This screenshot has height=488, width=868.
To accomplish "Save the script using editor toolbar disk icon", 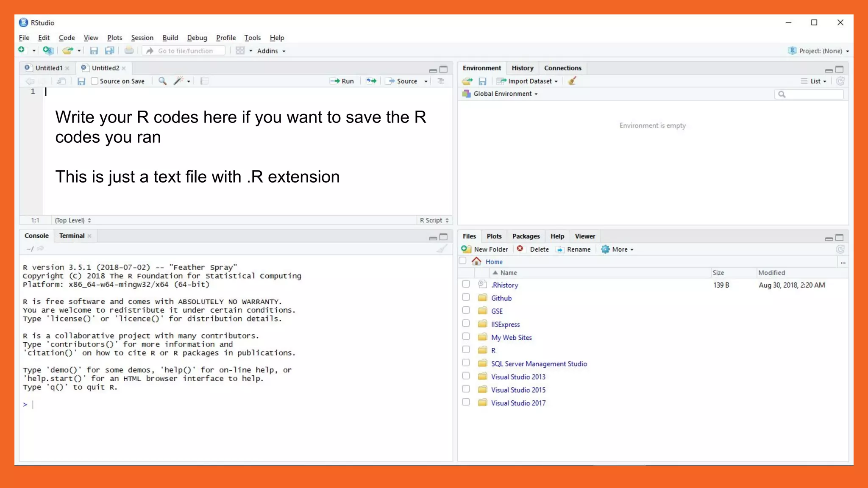I will click(81, 81).
